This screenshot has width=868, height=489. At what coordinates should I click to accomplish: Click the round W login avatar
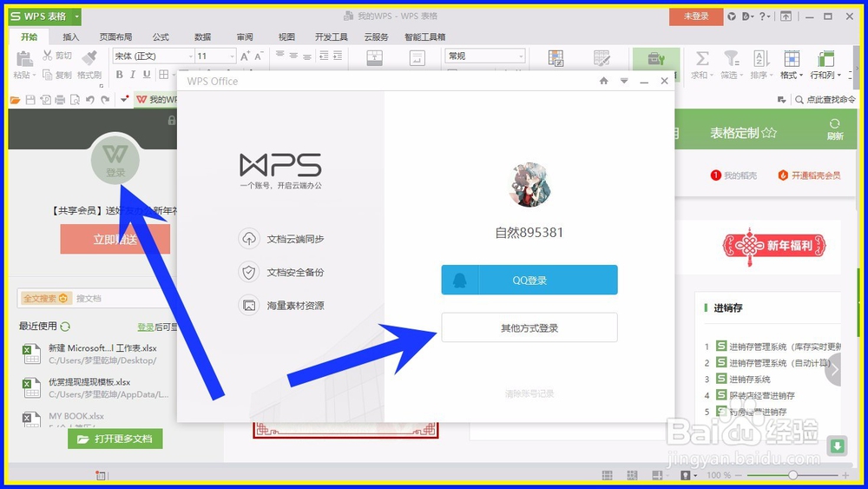point(115,160)
